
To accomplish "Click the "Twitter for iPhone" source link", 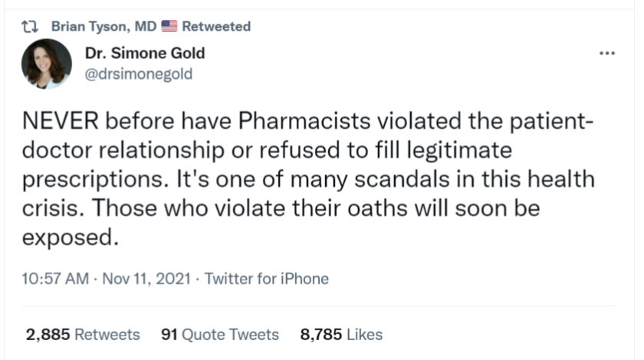I will click(x=267, y=279).
